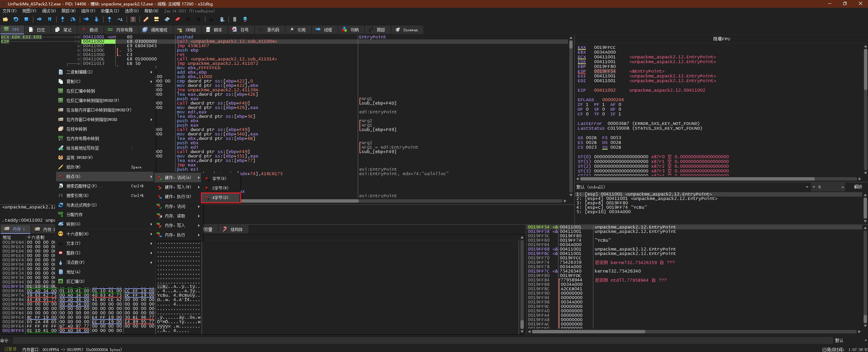Expand the 硬件, 写入(W) submenu

pos(178,187)
